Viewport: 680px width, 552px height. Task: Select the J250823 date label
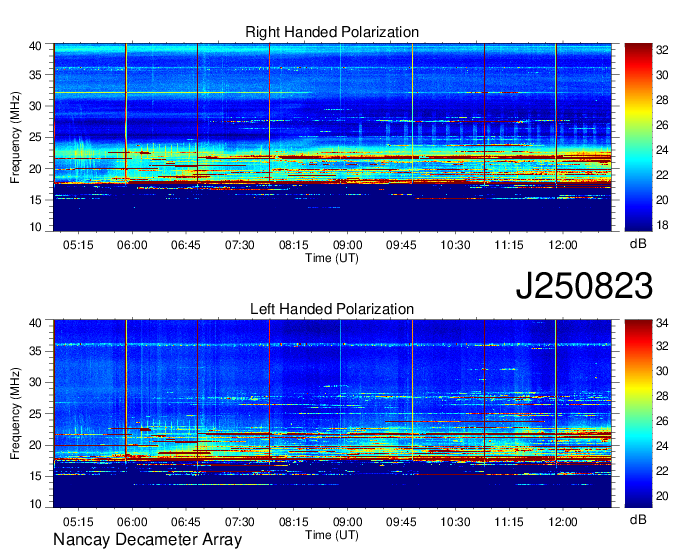point(584,286)
